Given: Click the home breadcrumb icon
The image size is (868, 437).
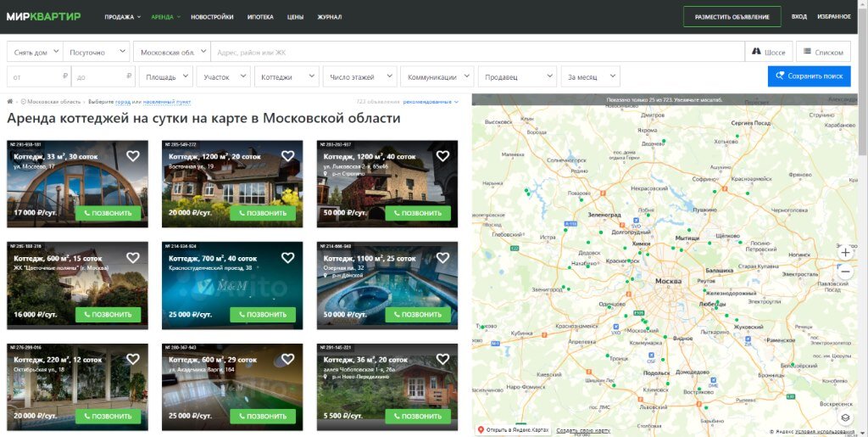Looking at the screenshot, I should point(10,102).
